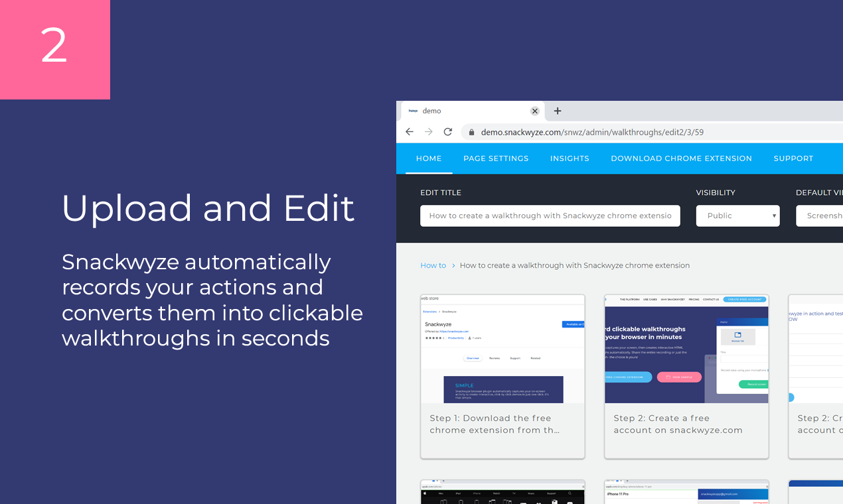The image size is (843, 504).
Task: Click Step 1 caption text
Action: click(495, 424)
